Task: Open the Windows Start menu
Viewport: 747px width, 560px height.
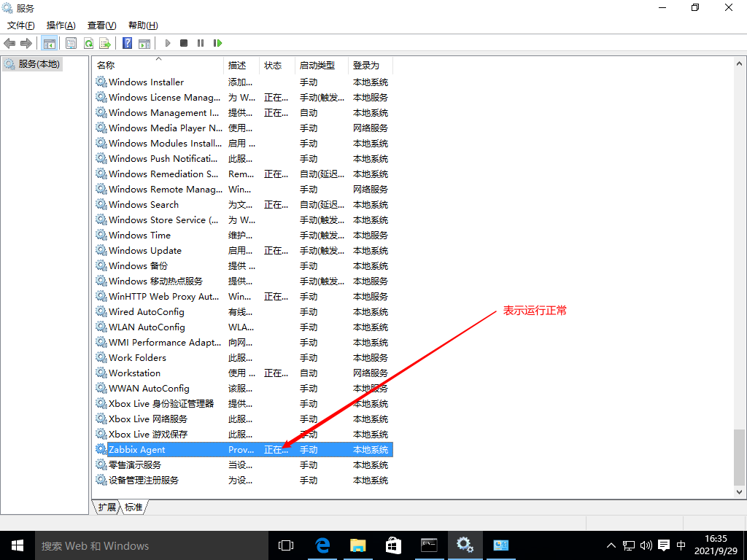Action: (x=18, y=545)
